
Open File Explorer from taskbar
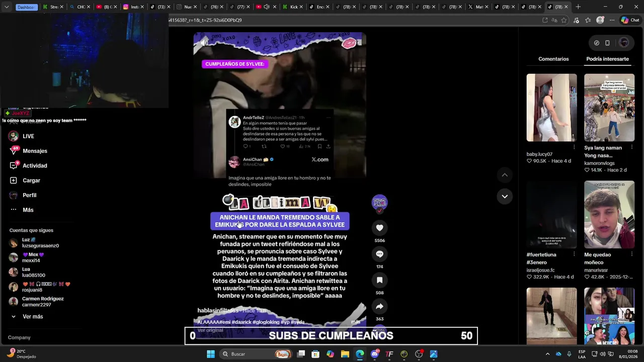[345, 354]
